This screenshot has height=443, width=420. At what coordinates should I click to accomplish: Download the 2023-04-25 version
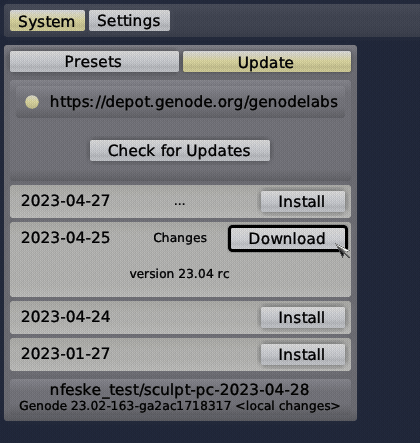pos(288,239)
